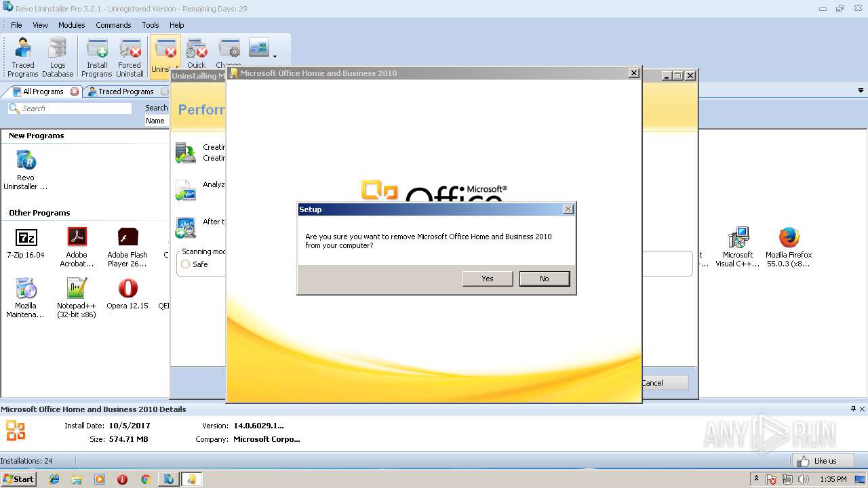Open the View layout toolbar icon
This screenshot has width=868, height=488.
tap(258, 47)
